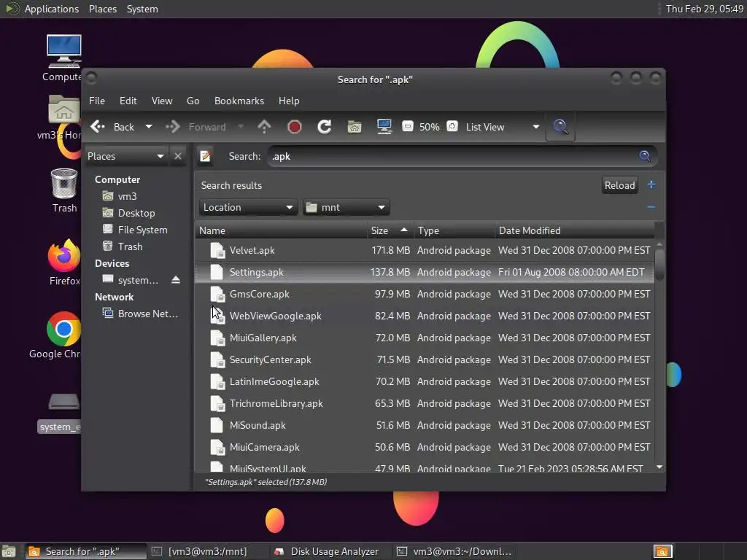Viewport: 747px width, 560px height.
Task: Select the MiSound.apk file
Action: coord(424,426)
